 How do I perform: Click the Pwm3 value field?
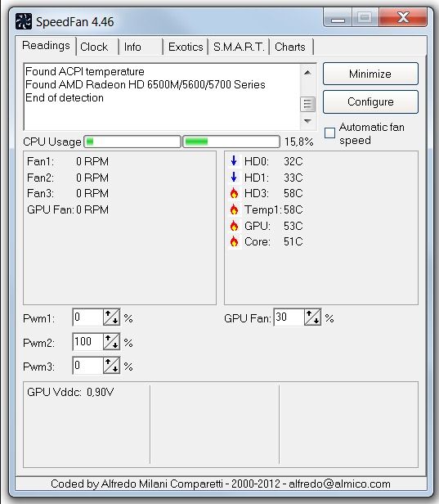pyautogui.click(x=87, y=366)
